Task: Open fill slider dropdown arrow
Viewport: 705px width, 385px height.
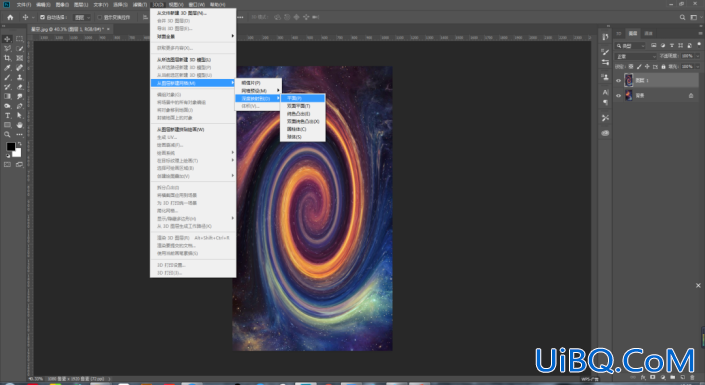Action: click(698, 67)
